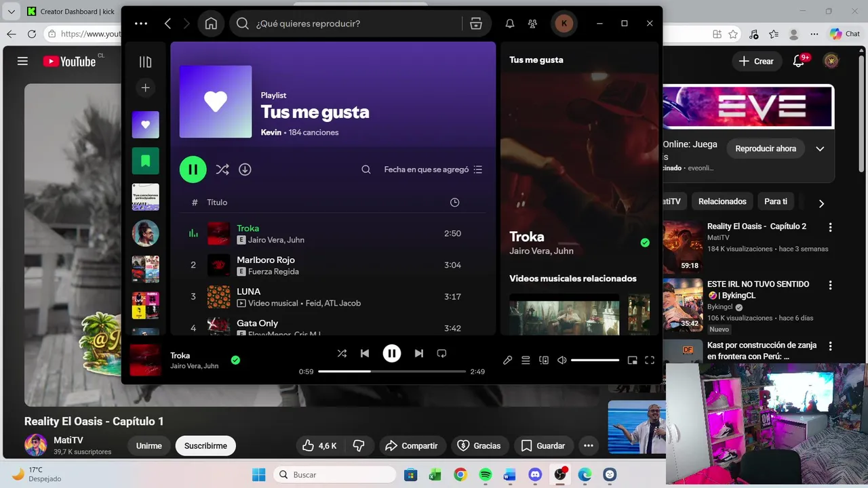The image size is (868, 488).
Task: Click Windows taskbar Buscar search box
Action: [x=334, y=475]
